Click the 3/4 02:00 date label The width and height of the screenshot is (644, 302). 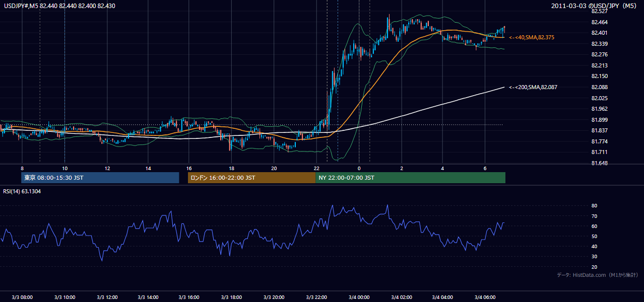(401, 297)
